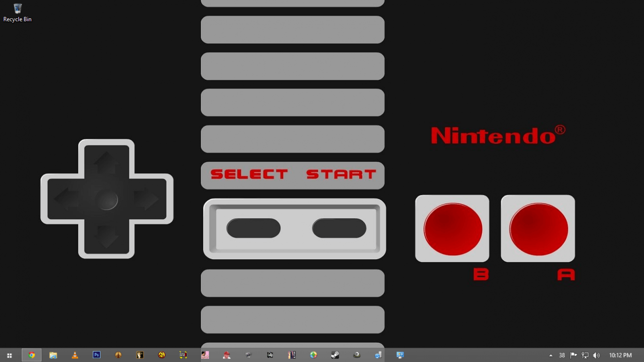Open the Action Center flag icon
The width and height of the screenshot is (644, 362).
point(574,356)
